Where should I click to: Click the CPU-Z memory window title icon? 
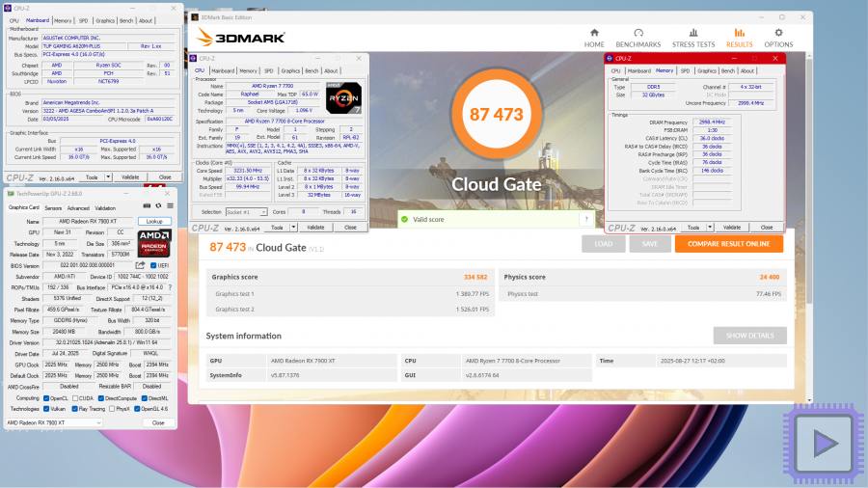click(x=610, y=58)
